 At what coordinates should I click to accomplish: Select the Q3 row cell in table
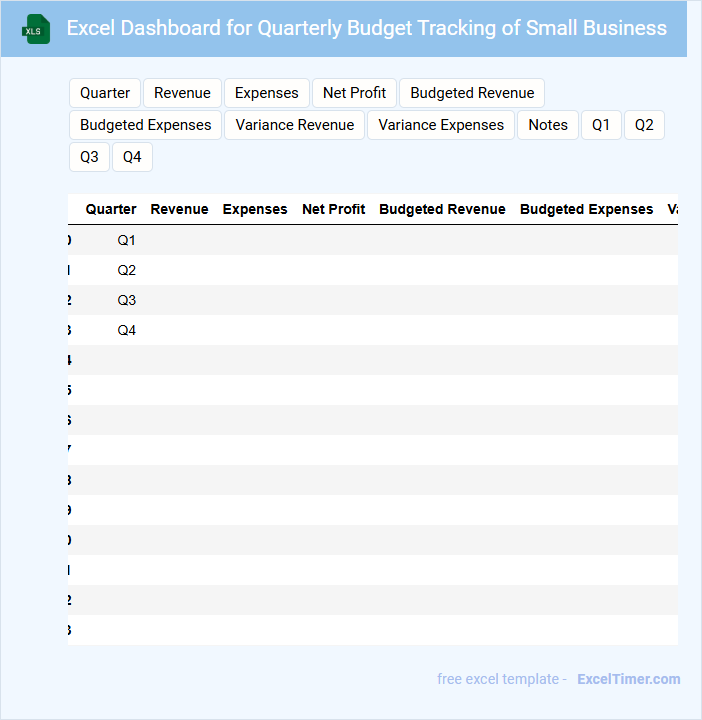point(126,300)
